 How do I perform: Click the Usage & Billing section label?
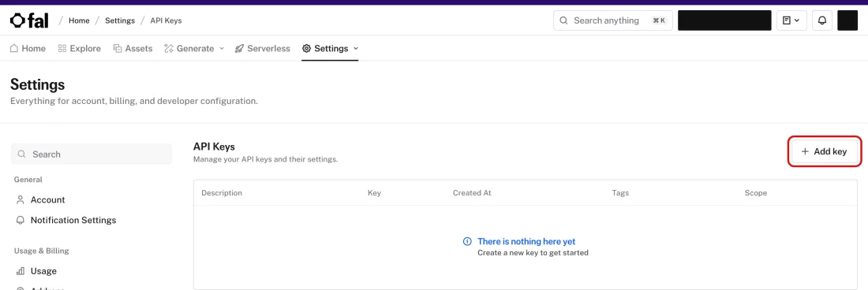(42, 251)
